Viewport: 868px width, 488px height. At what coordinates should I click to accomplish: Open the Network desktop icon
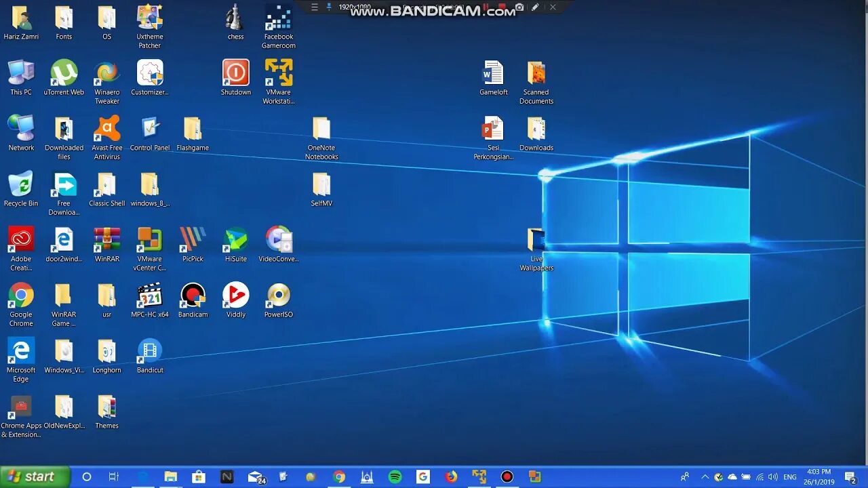(x=21, y=134)
